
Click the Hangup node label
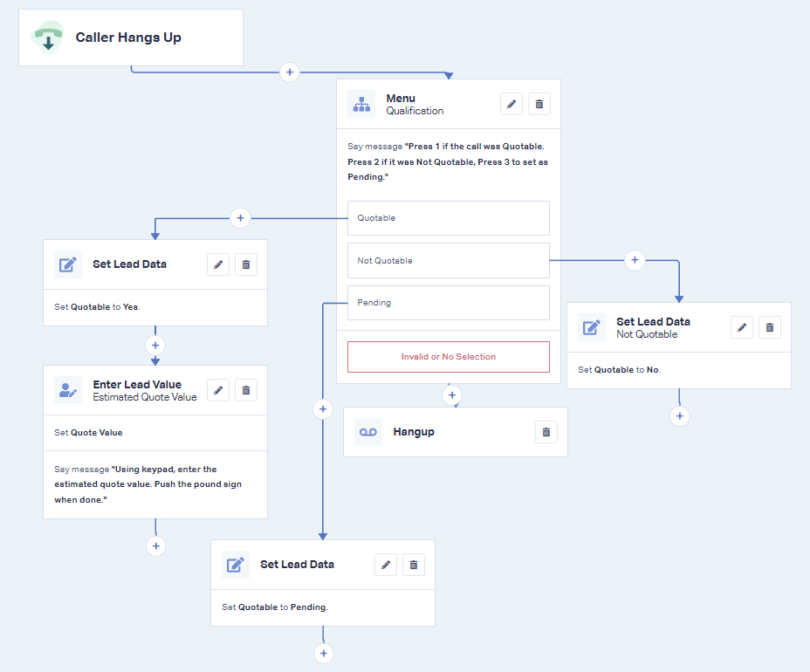point(414,432)
